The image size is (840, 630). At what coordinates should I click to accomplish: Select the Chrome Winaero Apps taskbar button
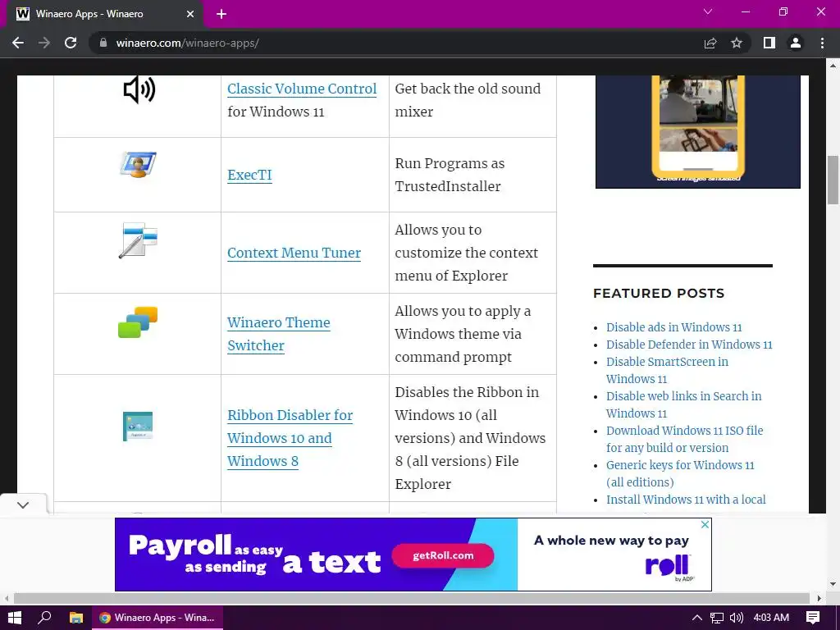coord(157,618)
